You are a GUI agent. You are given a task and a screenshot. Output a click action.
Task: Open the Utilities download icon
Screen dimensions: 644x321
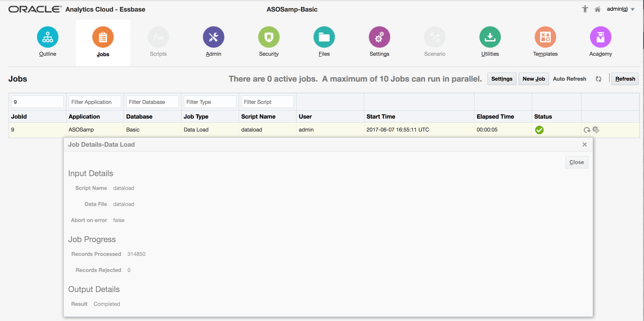click(x=490, y=37)
